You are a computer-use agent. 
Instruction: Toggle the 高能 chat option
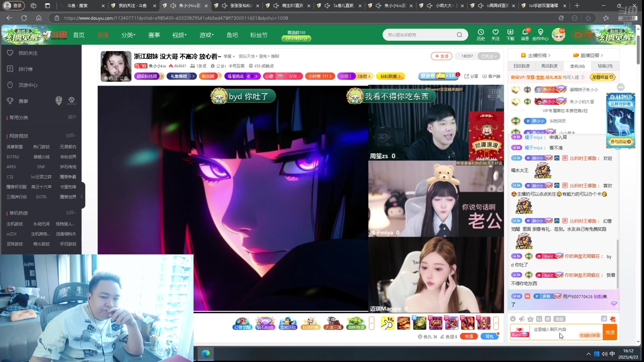(x=559, y=319)
